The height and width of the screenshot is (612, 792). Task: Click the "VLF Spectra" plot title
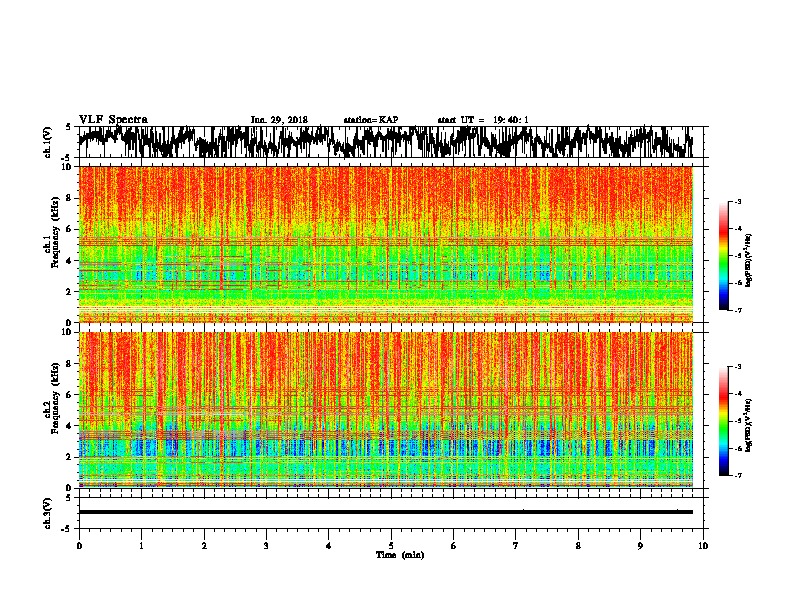(x=113, y=120)
